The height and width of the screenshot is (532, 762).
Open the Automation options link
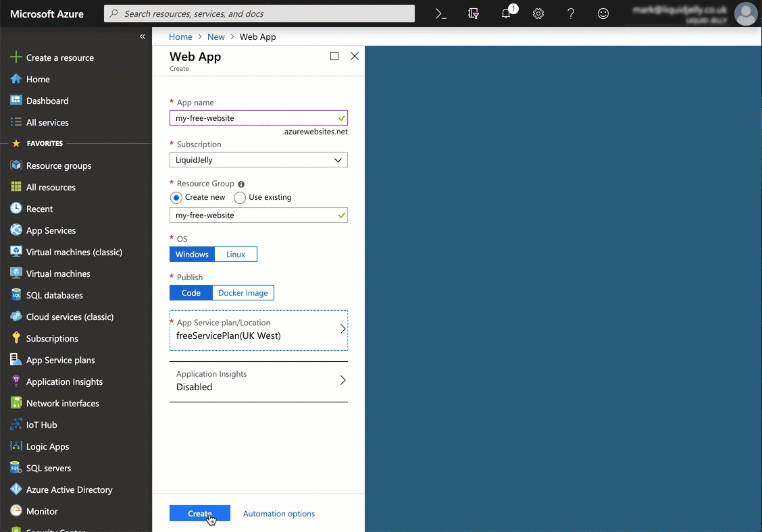279,514
